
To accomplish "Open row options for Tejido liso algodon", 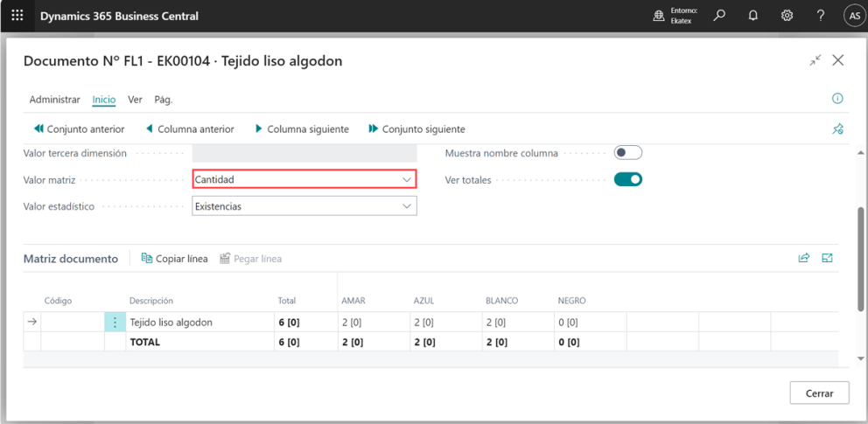I will [x=115, y=323].
